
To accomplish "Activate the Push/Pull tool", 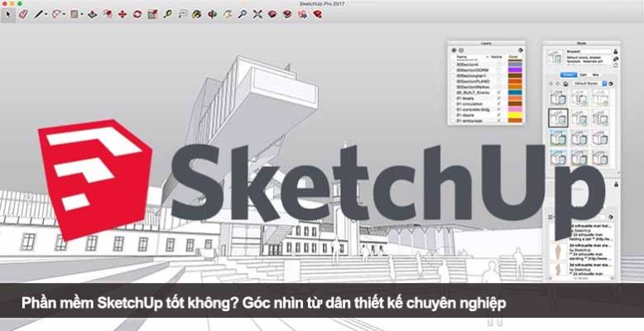I will (93, 14).
